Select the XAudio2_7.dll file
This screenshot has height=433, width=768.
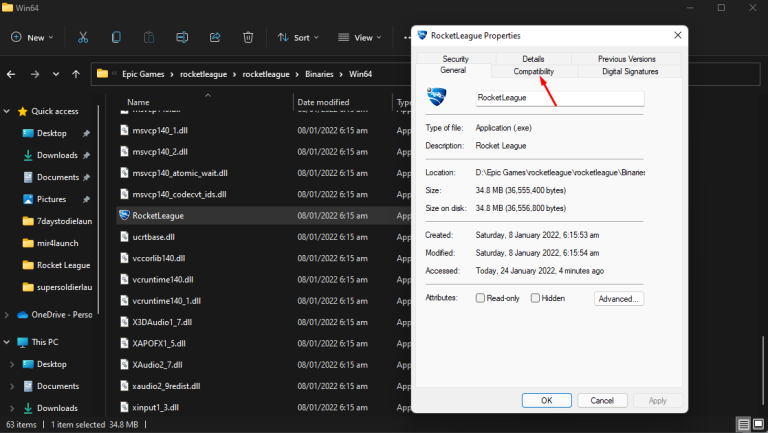pyautogui.click(x=157, y=365)
